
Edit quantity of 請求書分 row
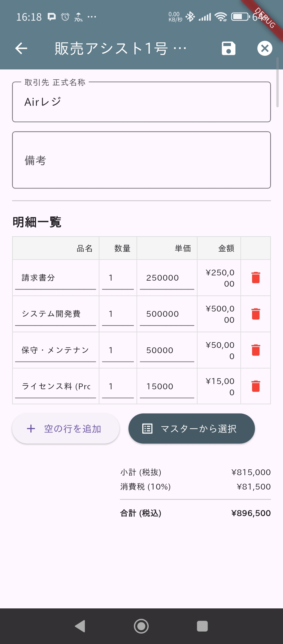click(118, 277)
